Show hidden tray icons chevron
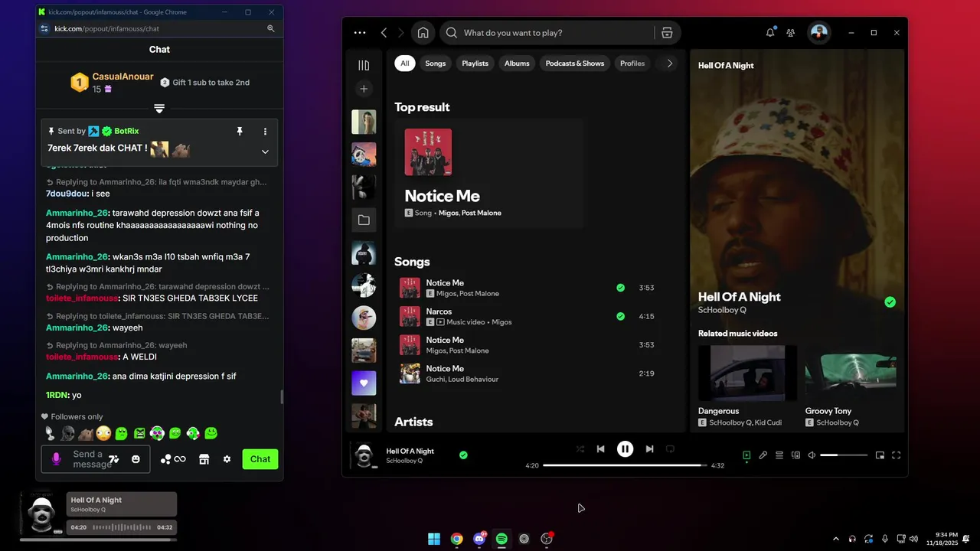This screenshot has height=551, width=980. [x=835, y=539]
